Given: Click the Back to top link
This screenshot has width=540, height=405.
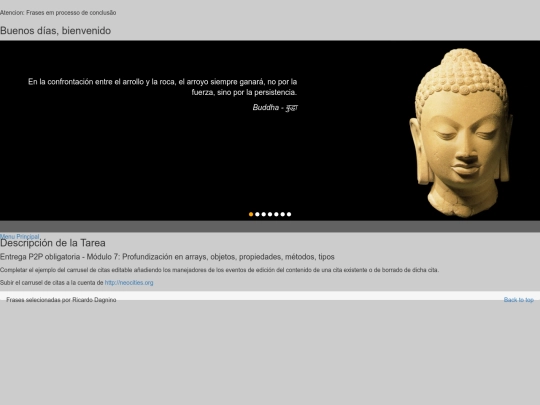Looking at the screenshot, I should tap(519, 300).
